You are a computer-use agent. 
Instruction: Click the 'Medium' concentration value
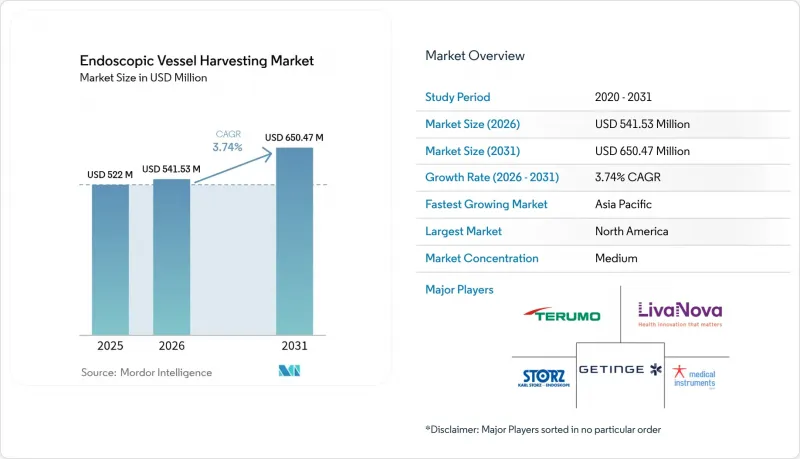pyautogui.click(x=616, y=258)
